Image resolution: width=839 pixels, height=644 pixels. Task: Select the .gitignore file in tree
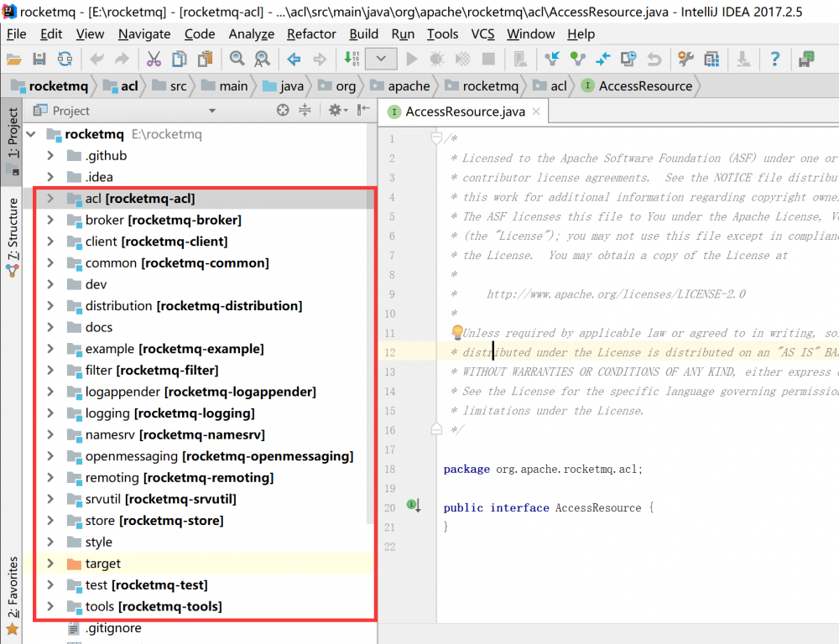click(113, 628)
